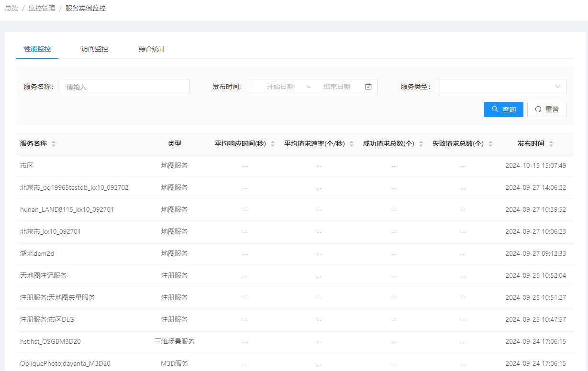The width and height of the screenshot is (588, 371).
Task: Click the 三维场景服务 type cell
Action: [x=175, y=341]
